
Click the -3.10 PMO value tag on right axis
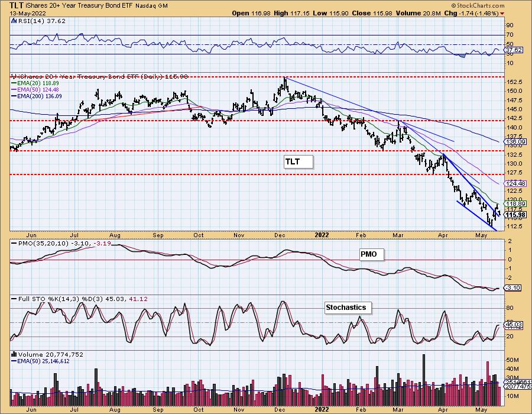click(x=513, y=288)
